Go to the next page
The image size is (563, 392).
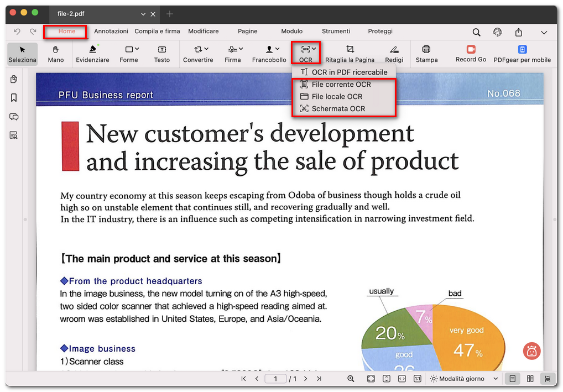pyautogui.click(x=305, y=379)
